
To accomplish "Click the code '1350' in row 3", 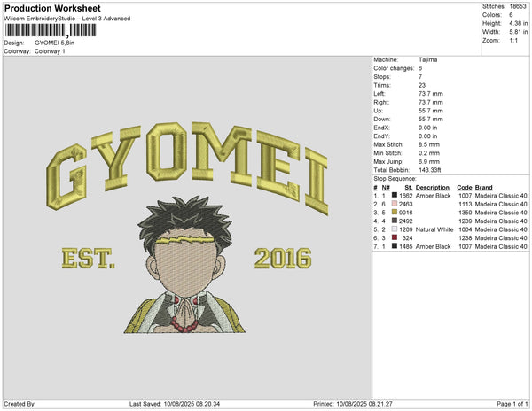I will 465,213.
